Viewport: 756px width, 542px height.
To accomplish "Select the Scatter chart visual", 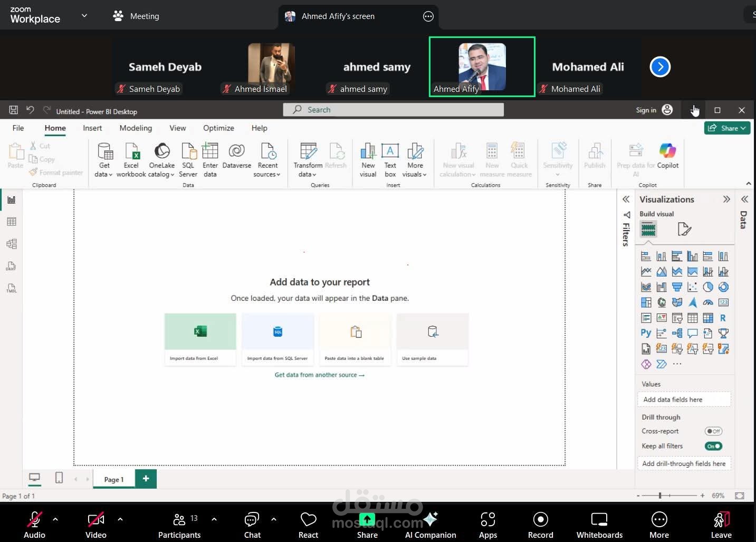I will click(x=693, y=287).
